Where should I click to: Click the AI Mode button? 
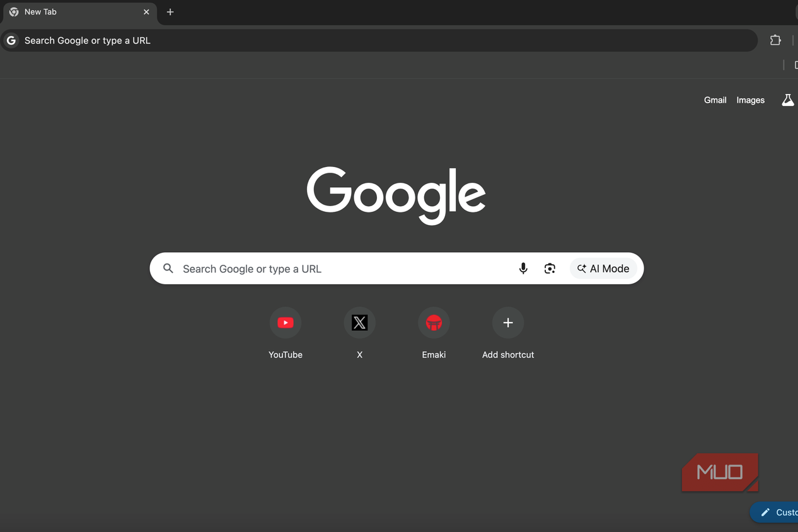(603, 269)
